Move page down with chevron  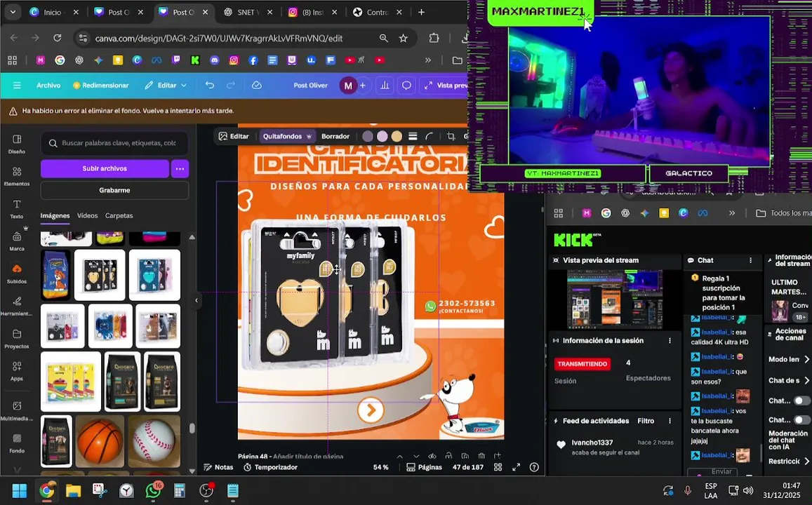click(x=416, y=456)
